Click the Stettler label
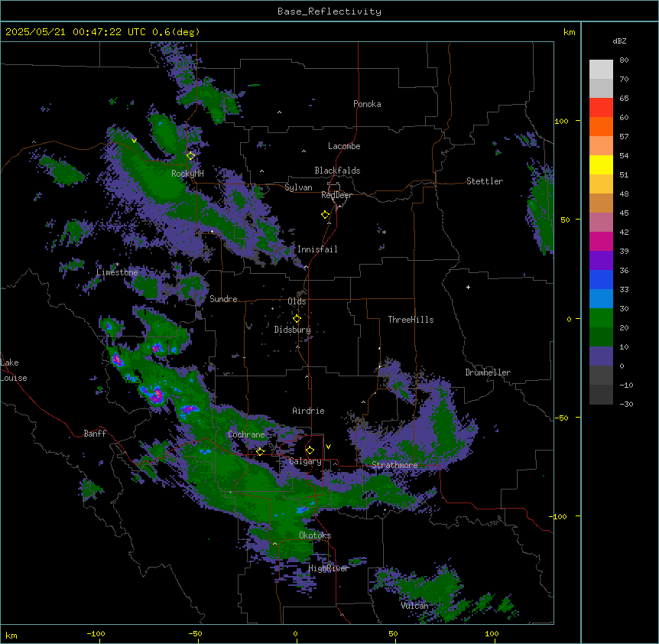659x644 pixels. point(485,181)
